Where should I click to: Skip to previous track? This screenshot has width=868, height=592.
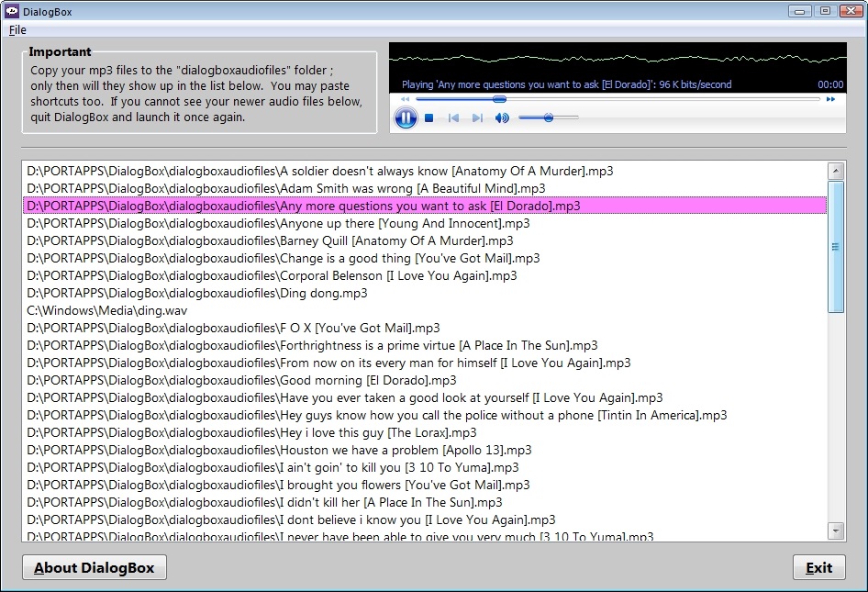tap(453, 118)
